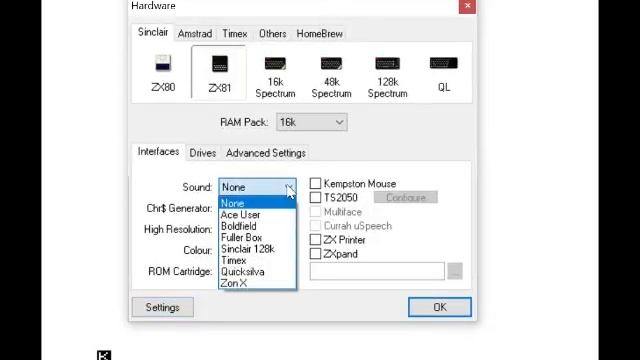The width and height of the screenshot is (640, 360).
Task: Switch to the Sinclair tab
Action: (153, 32)
